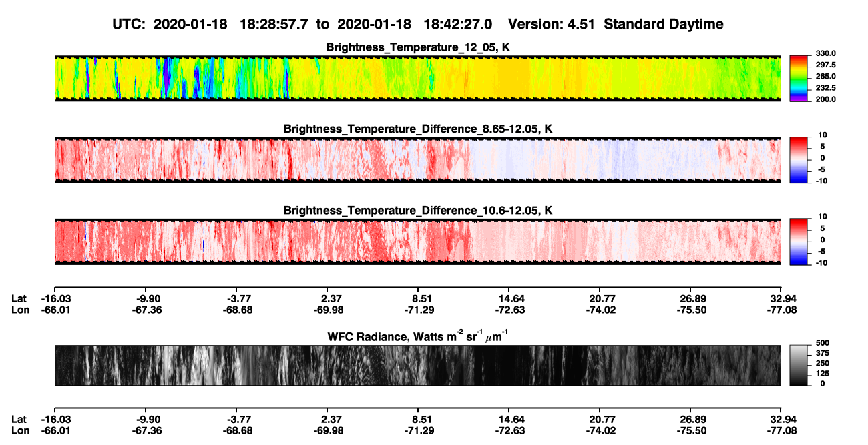Click the 8.65-12.05 temperature difference image strip
The width and height of the screenshot is (868, 445).
(418, 159)
